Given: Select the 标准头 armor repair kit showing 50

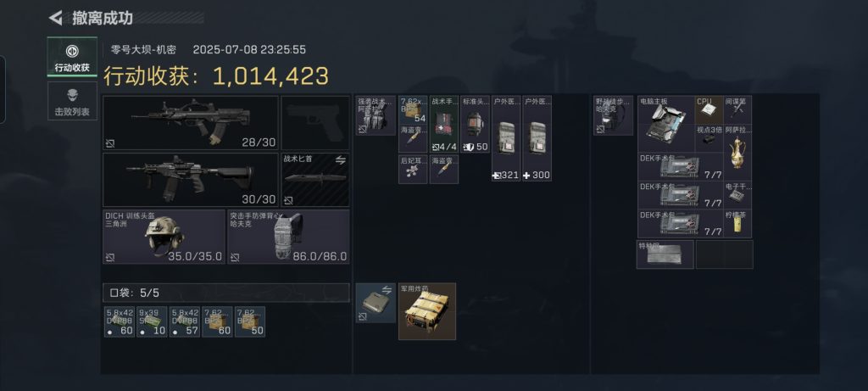Looking at the screenshot, I should point(475,124).
